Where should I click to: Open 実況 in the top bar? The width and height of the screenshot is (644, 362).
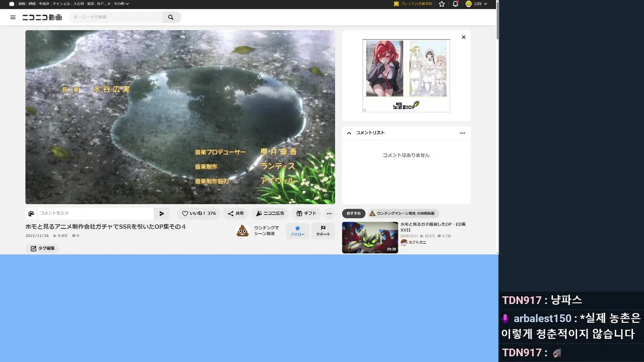tap(91, 4)
